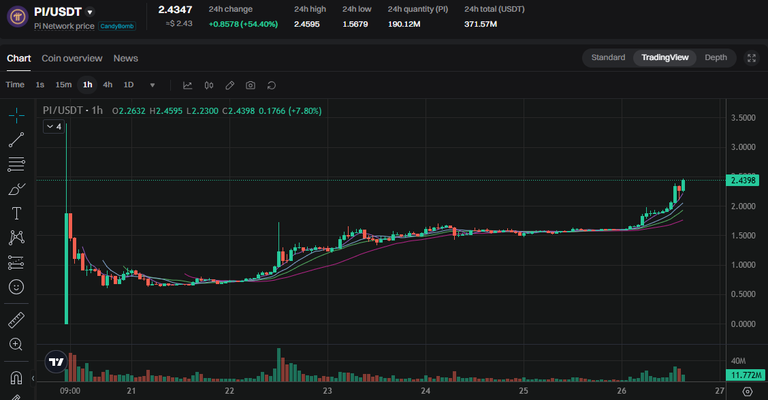This screenshot has height=400, width=768.
Task: Open the Coin overview tab
Action: point(72,58)
